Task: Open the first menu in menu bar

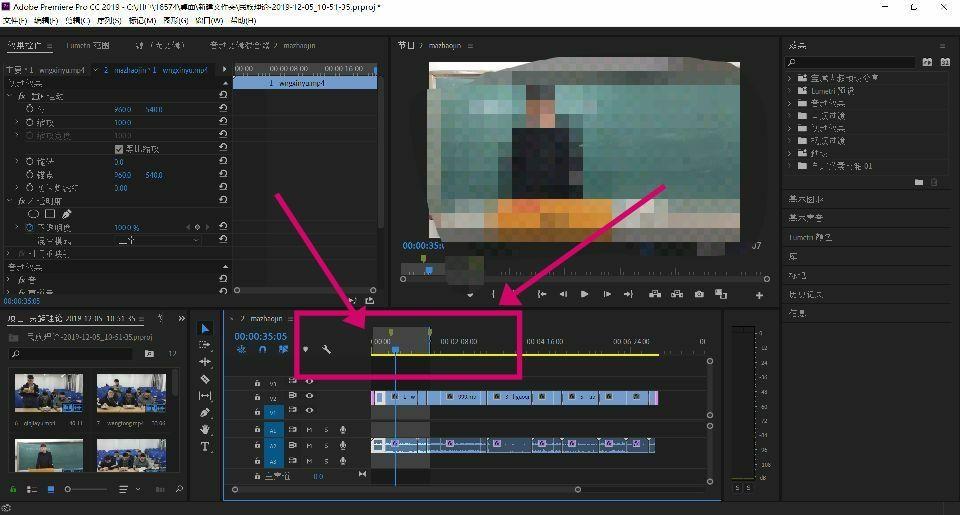Action: click(15, 20)
